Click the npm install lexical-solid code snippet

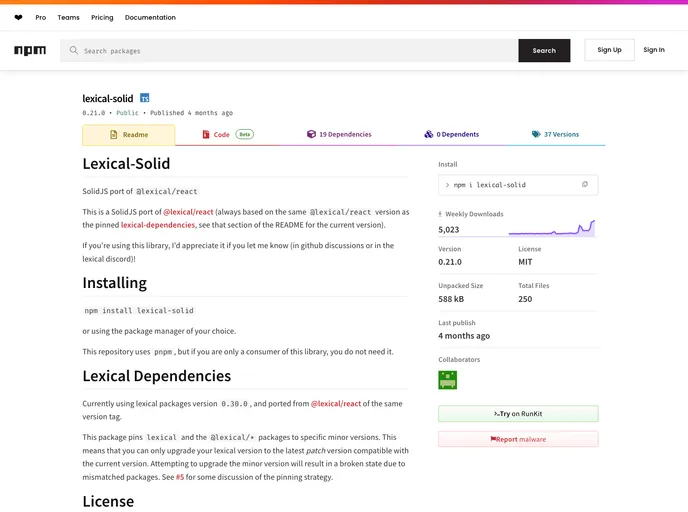coord(139,311)
